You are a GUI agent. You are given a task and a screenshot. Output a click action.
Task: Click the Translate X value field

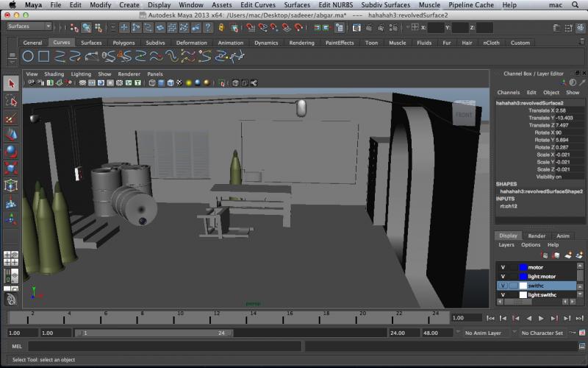pos(560,110)
